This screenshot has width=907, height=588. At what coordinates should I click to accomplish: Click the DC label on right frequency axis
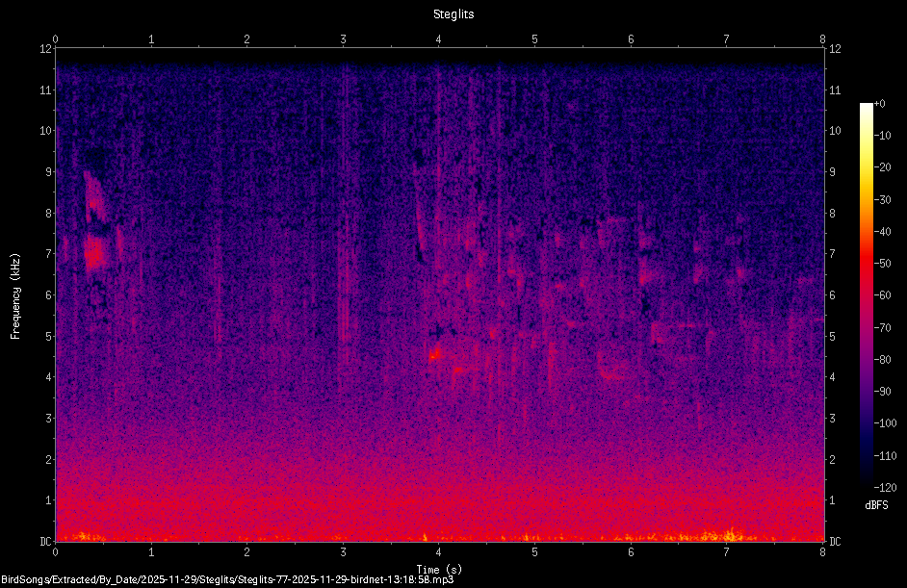click(835, 542)
